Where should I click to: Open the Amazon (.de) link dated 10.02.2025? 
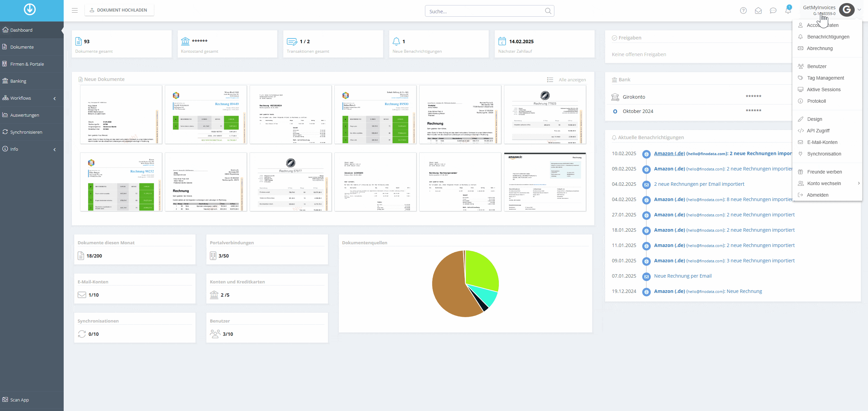(669, 153)
